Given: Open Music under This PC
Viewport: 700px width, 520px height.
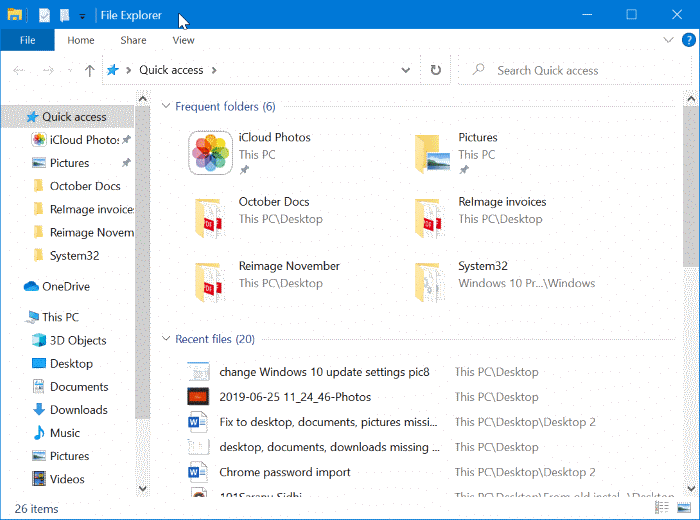Looking at the screenshot, I should [x=56, y=433].
